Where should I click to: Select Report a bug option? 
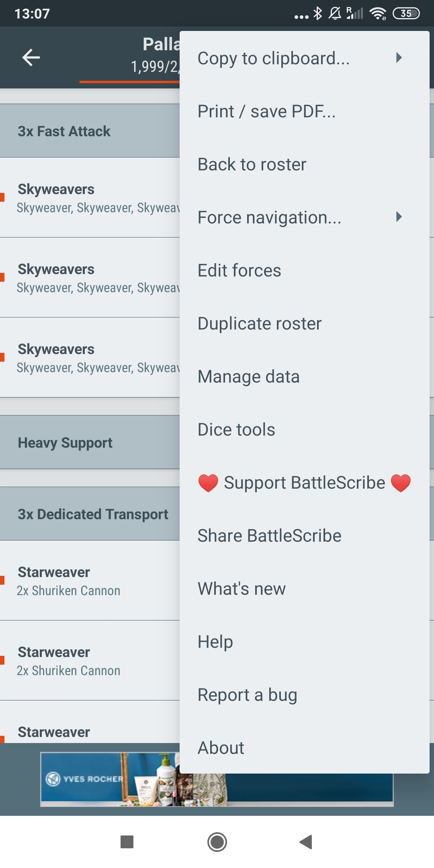coord(247,695)
